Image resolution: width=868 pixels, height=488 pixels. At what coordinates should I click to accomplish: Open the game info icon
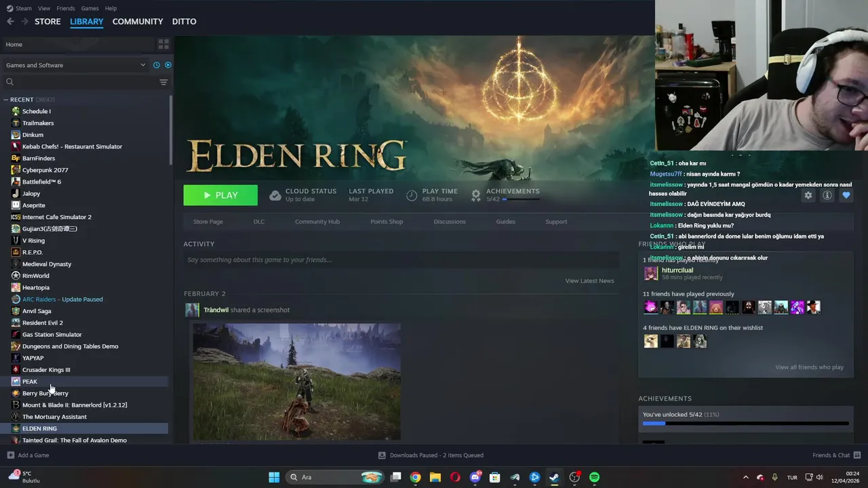coord(827,195)
